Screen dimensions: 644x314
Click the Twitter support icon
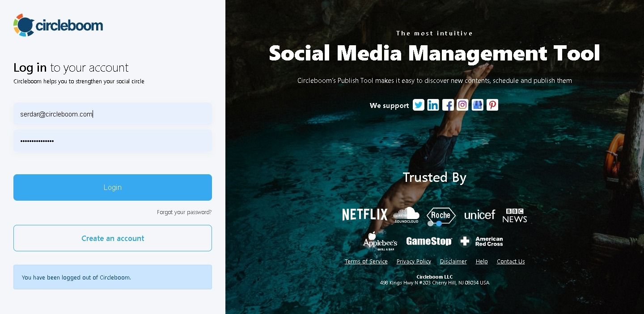(419, 105)
